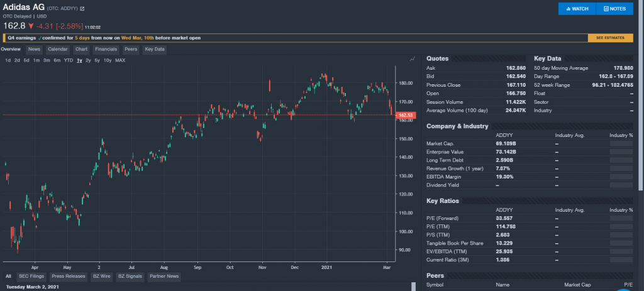644x291 pixels.
Task: Open the News tab
Action: (x=34, y=49)
